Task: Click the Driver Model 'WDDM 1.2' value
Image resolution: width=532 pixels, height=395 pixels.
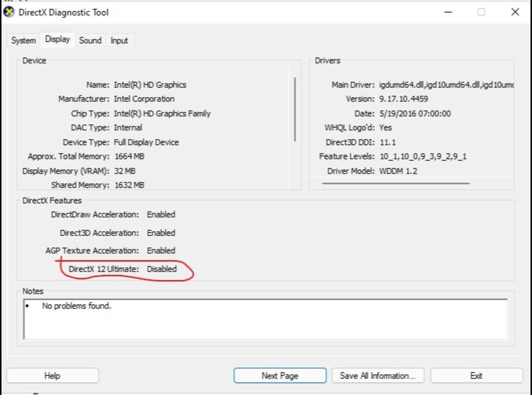Action: [398, 171]
